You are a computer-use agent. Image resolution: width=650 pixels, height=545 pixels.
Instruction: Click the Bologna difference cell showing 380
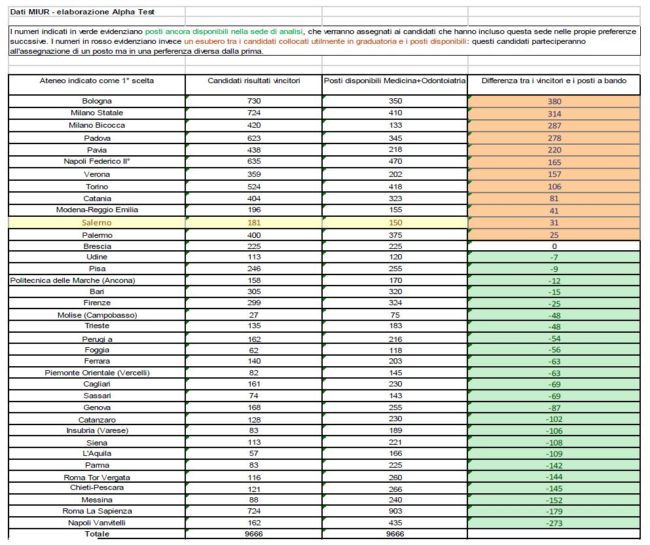pos(554,102)
